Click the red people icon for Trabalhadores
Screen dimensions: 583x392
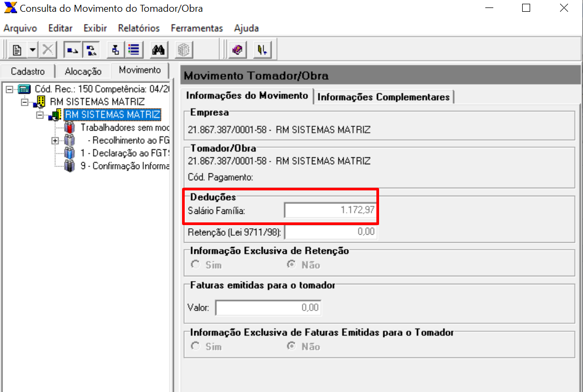pyautogui.click(x=69, y=127)
